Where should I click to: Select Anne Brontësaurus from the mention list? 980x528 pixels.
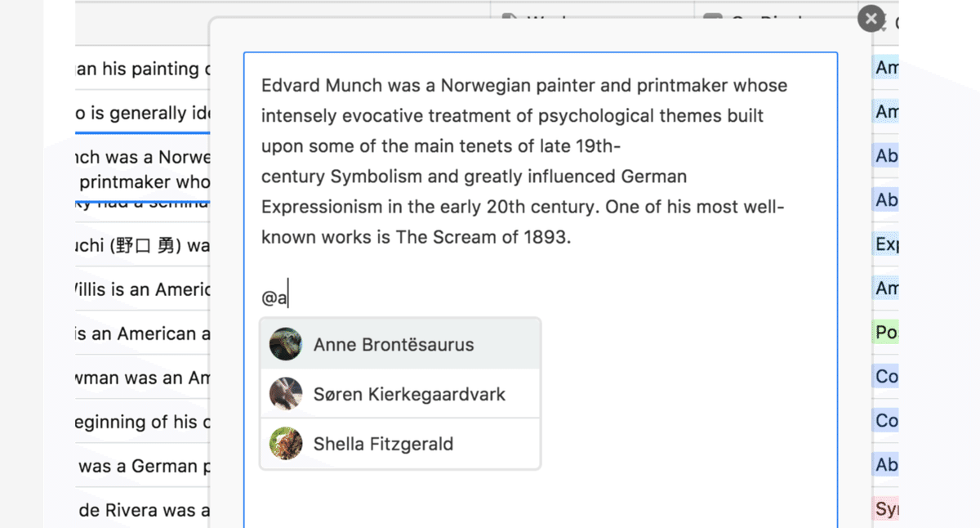point(400,344)
